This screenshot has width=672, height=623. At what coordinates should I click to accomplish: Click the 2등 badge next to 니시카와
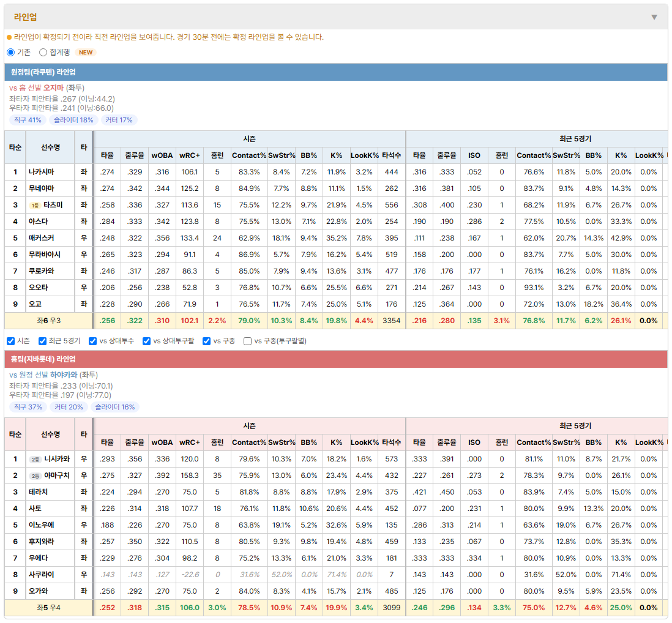point(35,460)
